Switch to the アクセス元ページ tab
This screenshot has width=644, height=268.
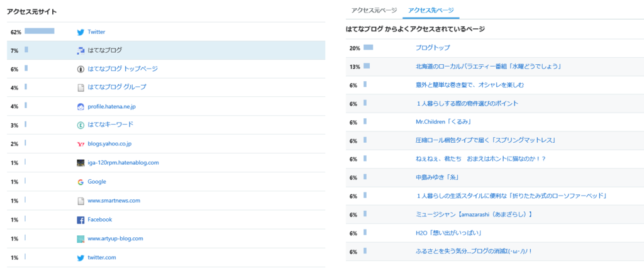pos(374,10)
